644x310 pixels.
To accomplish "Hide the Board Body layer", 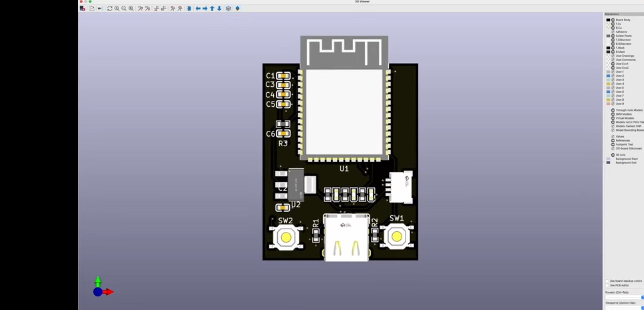I will [x=613, y=20].
